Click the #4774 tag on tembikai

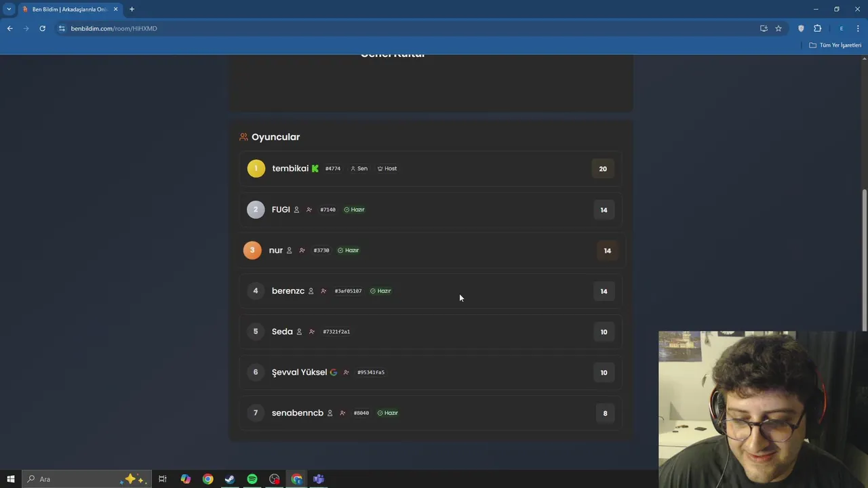(333, 169)
